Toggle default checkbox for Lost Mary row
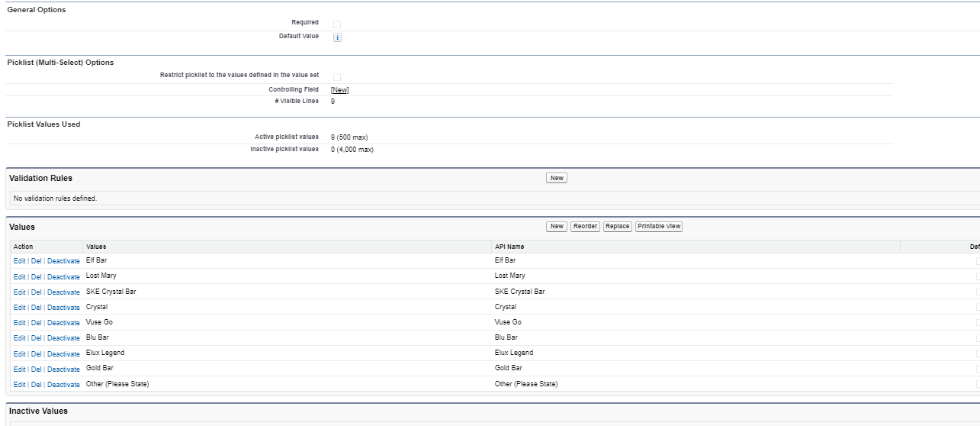This screenshot has height=426, width=980. pyautogui.click(x=978, y=276)
